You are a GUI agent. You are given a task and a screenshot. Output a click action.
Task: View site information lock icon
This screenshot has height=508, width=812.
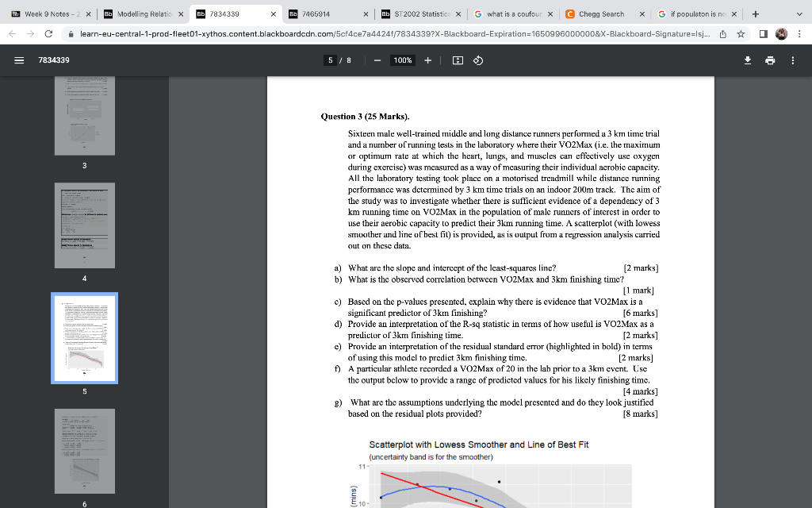71,33
